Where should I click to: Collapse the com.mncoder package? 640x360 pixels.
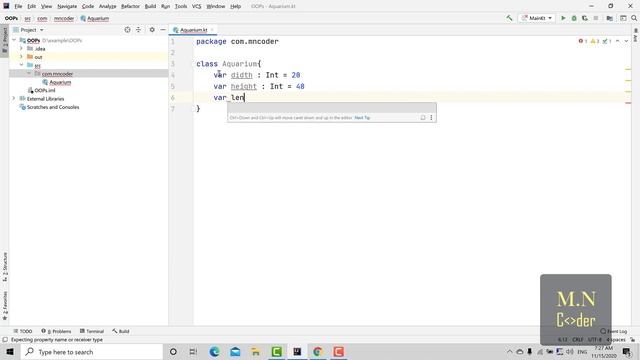pos(29,73)
